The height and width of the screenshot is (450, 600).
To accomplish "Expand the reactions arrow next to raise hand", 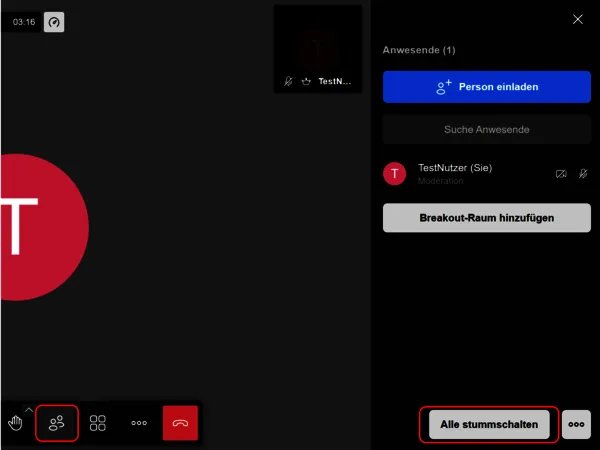I will [28, 410].
